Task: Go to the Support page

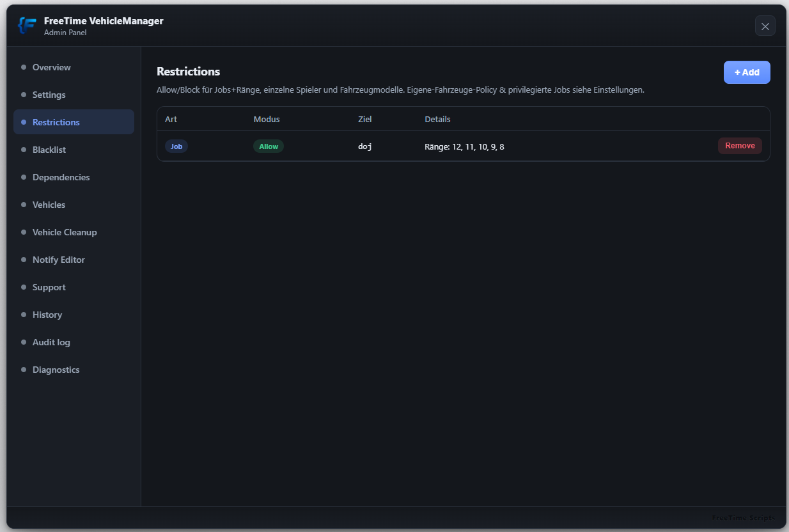Action: (x=74, y=287)
